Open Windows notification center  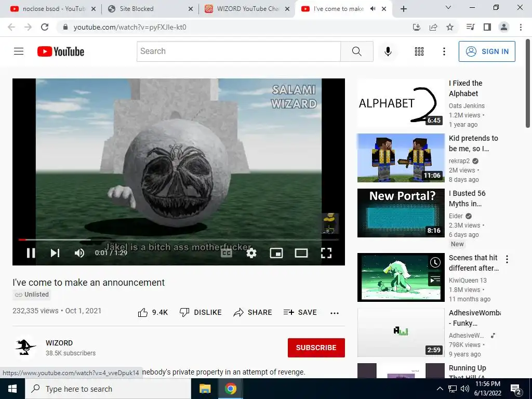click(516, 389)
